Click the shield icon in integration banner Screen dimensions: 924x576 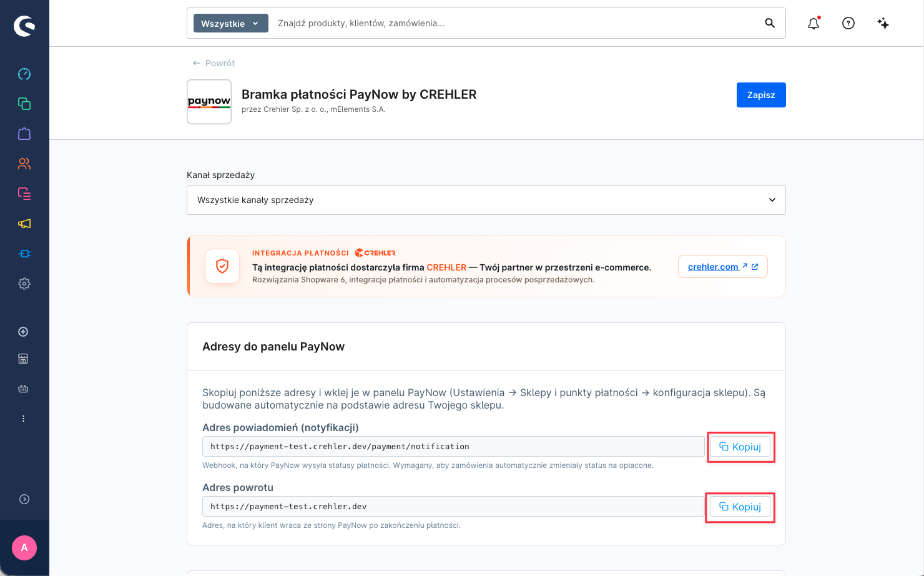222,266
